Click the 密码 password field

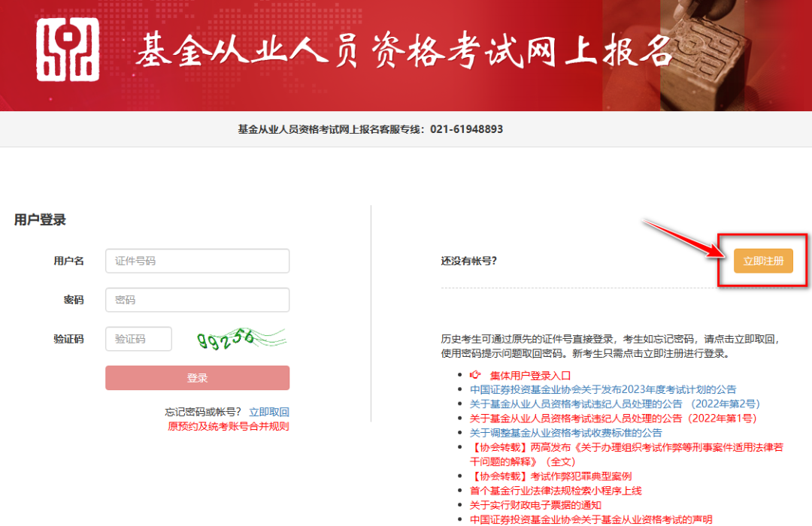coord(197,300)
